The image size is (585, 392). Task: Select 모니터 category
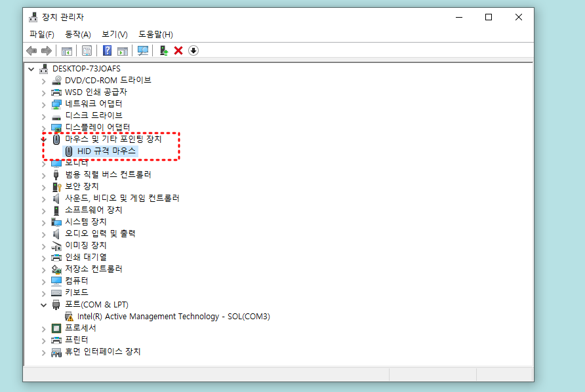(x=77, y=163)
